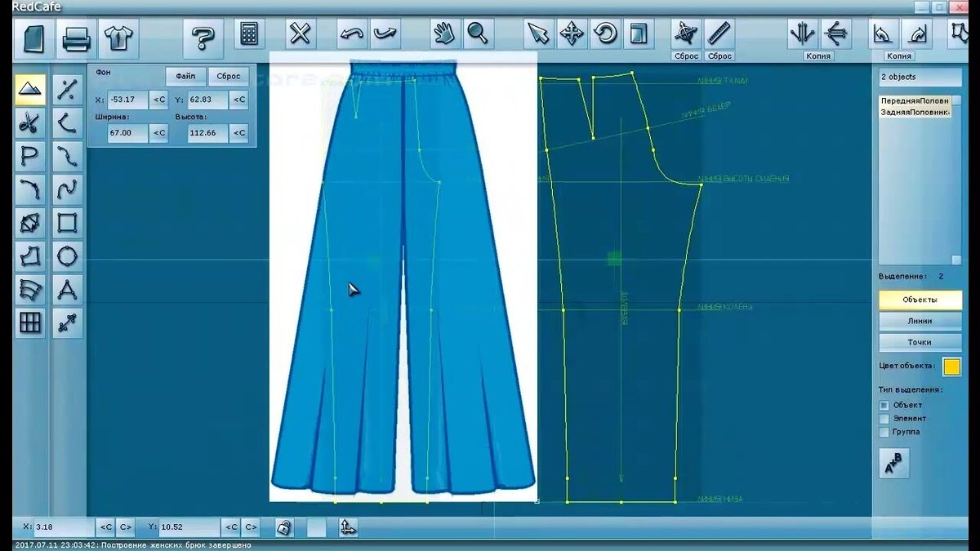Choose the ruler measure tool
The image size is (980, 551).
pyautogui.click(x=719, y=34)
